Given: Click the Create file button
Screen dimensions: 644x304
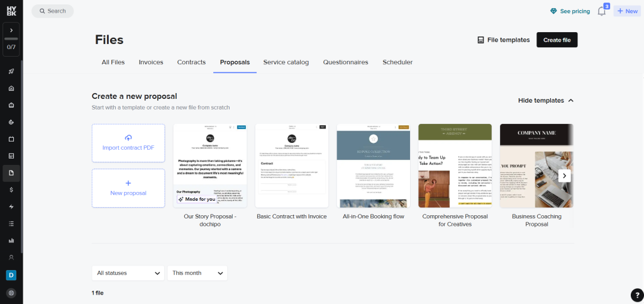Looking at the screenshot, I should click(x=557, y=40).
